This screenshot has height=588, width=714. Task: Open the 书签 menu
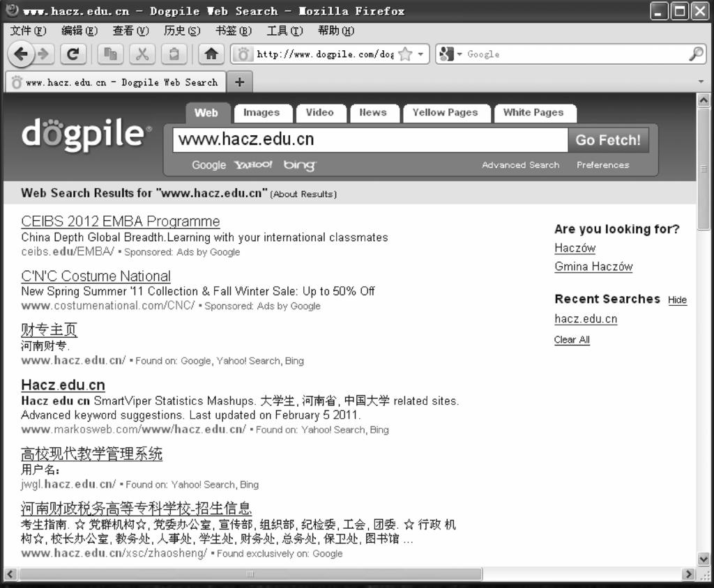coord(234,31)
